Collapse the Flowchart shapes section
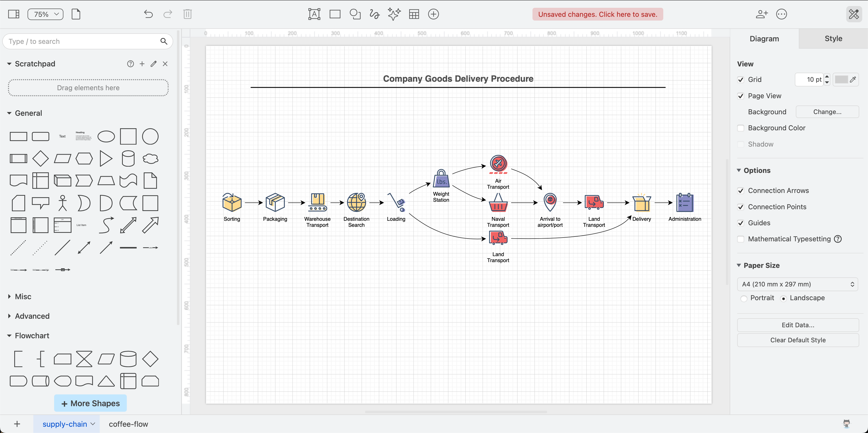 tap(9, 336)
